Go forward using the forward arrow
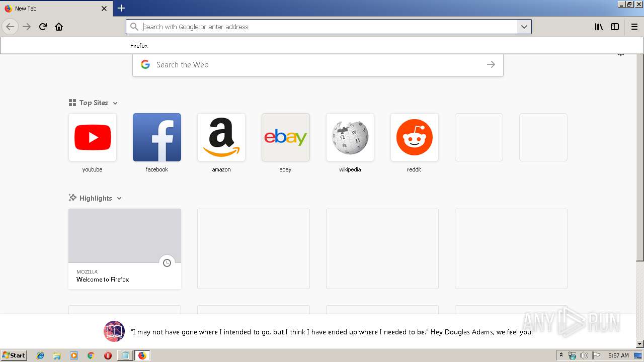Image resolution: width=644 pixels, height=362 pixels. point(27,27)
